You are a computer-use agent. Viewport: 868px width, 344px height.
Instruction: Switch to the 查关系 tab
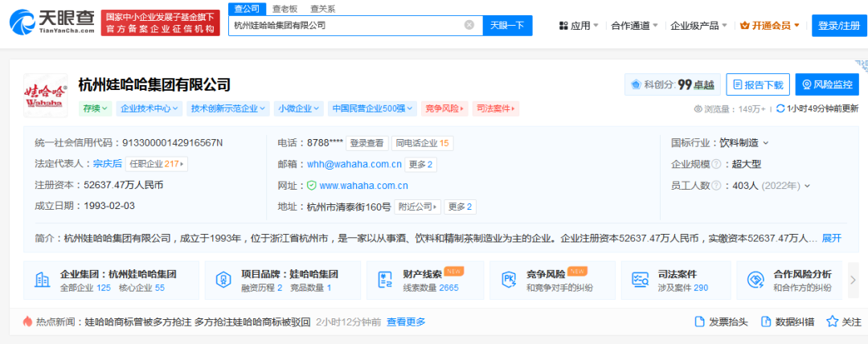coord(323,9)
